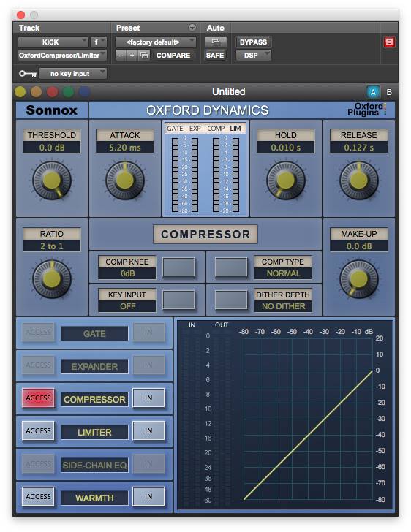Open the factory default preset dropdown
The image size is (411, 532).
tap(156, 42)
